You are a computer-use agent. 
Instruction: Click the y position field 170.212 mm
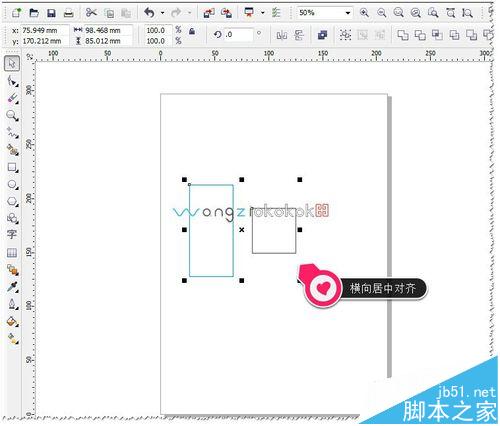45,41
